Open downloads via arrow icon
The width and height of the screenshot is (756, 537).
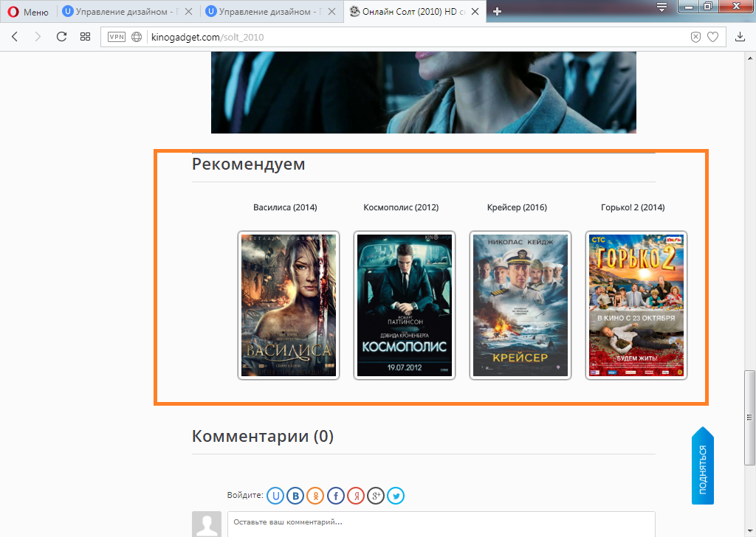tap(740, 37)
